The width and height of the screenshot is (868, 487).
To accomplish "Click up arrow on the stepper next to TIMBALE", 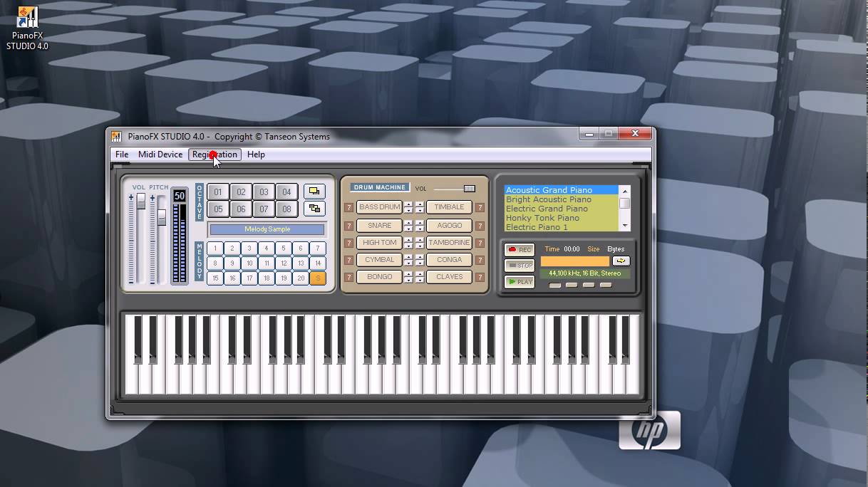I will (x=420, y=204).
